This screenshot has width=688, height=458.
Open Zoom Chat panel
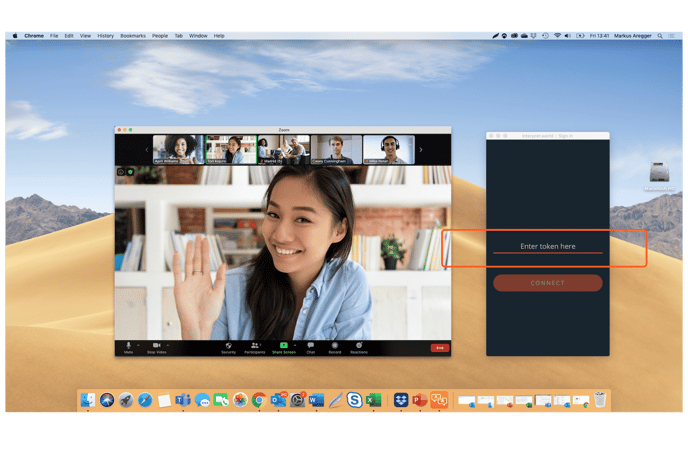tap(311, 348)
